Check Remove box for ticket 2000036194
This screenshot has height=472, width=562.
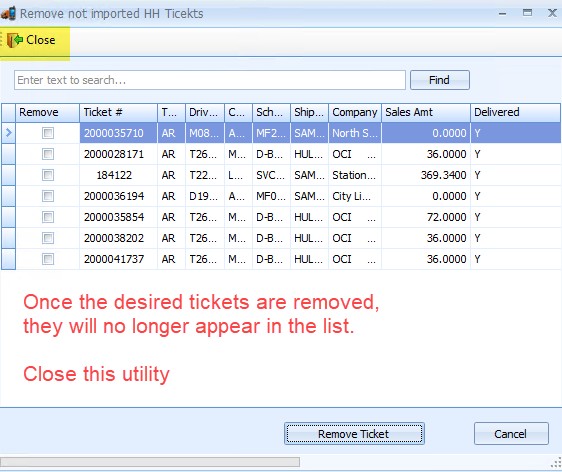(x=48, y=196)
